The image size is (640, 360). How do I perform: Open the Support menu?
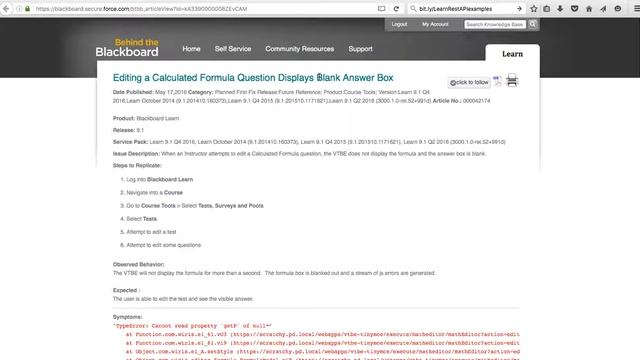[360, 49]
